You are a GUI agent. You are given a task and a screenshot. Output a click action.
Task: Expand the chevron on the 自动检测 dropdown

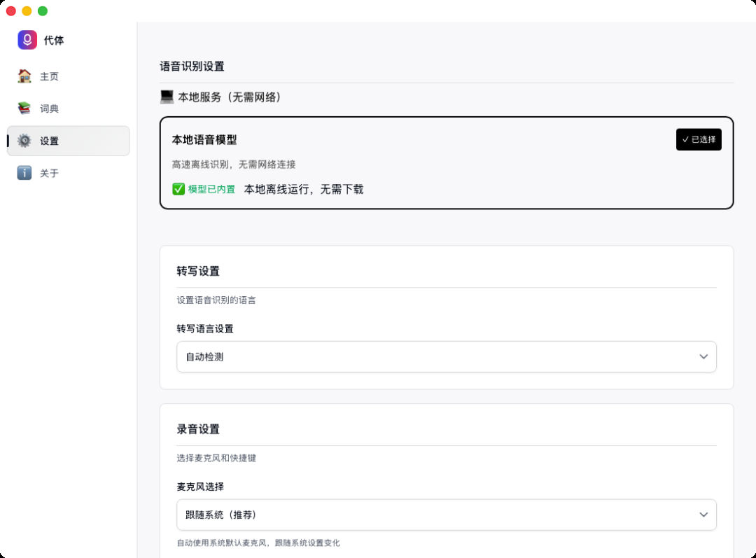coord(703,357)
